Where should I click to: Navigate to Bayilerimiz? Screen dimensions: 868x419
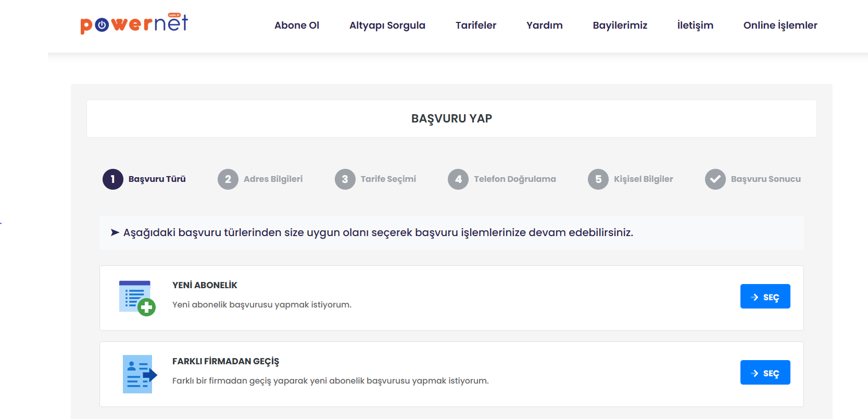[x=620, y=26]
